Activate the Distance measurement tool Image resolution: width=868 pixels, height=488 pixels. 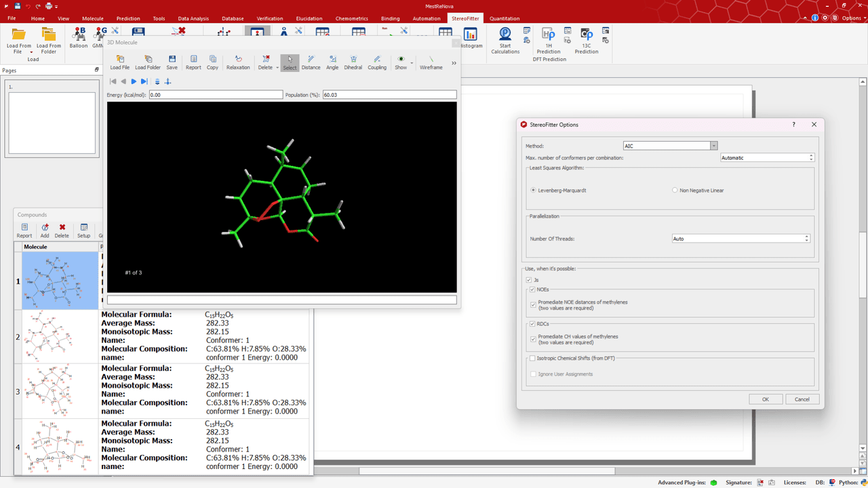pos(311,62)
